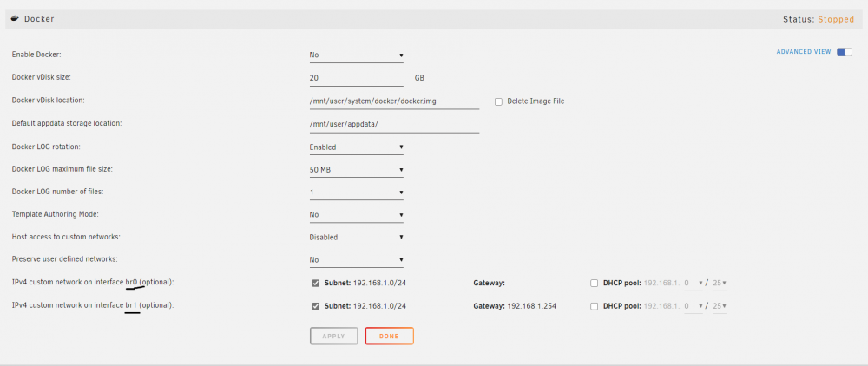The height and width of the screenshot is (366, 868).
Task: Click the Done button
Action: [x=389, y=337]
